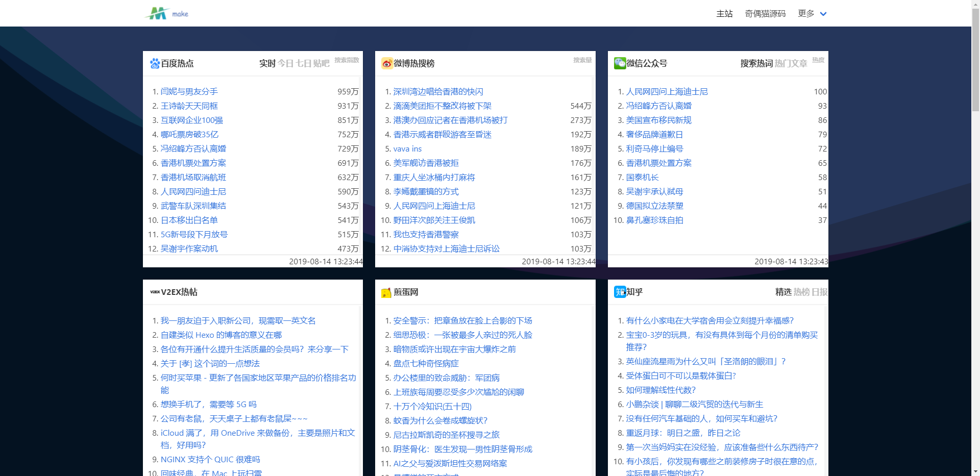Switch to Baidu 实时 tab
The height and width of the screenshot is (476, 980).
click(267, 63)
